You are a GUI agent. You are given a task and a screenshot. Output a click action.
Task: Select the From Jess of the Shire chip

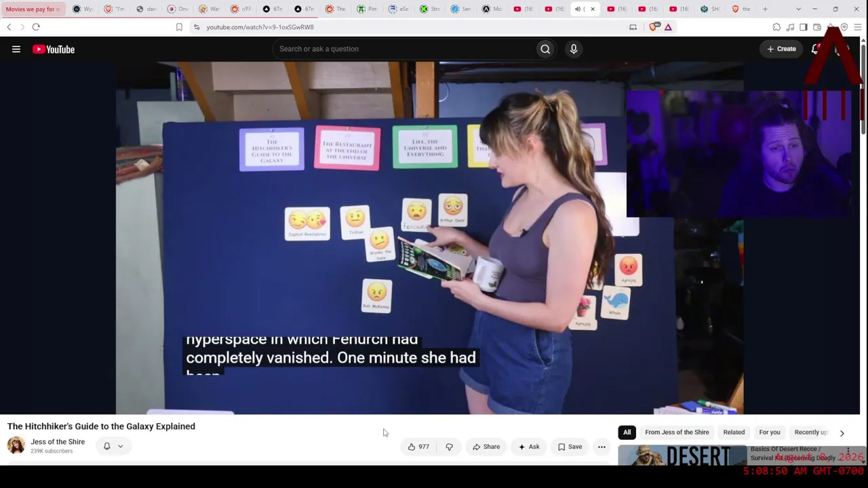coord(677,432)
